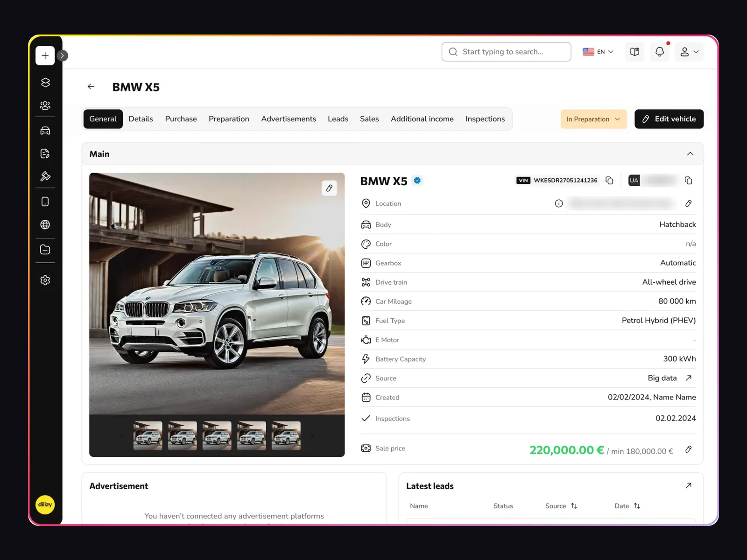
Task: Edit the vehicle location
Action: [688, 203]
